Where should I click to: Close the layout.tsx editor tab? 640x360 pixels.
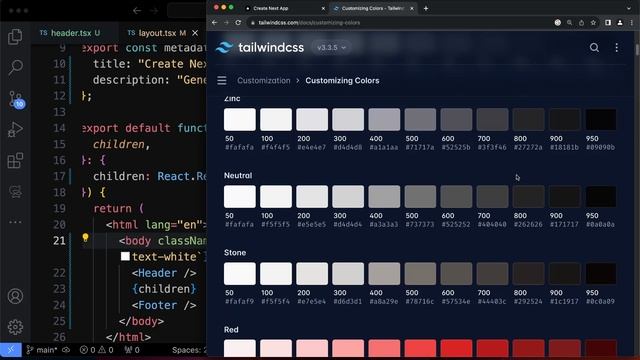[x=195, y=33]
